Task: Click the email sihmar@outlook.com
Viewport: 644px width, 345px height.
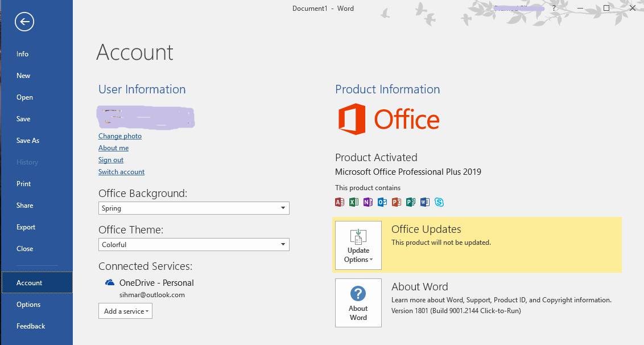Action: (152, 295)
